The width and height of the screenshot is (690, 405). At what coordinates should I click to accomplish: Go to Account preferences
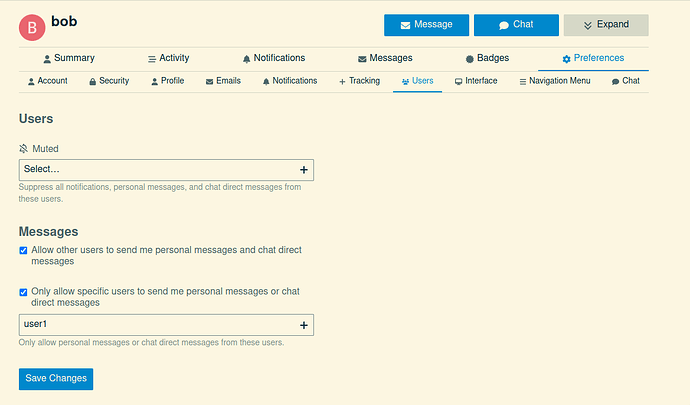(x=48, y=81)
